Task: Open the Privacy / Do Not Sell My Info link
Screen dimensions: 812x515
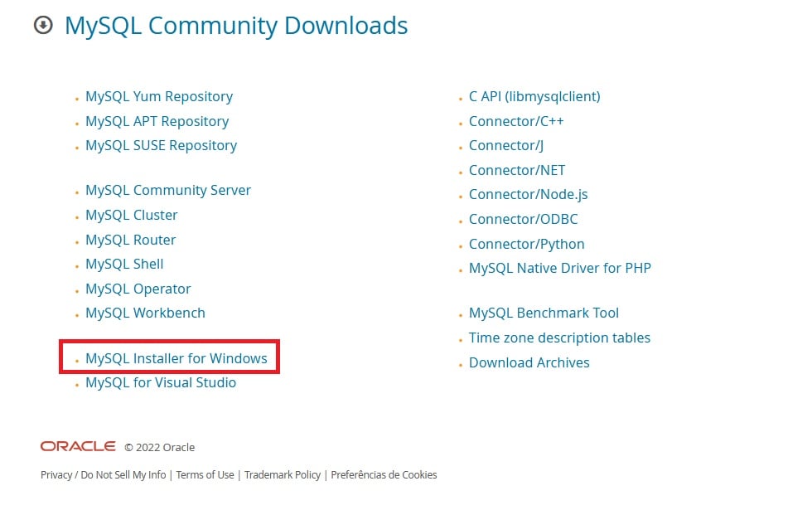Action: pyautogui.click(x=103, y=475)
